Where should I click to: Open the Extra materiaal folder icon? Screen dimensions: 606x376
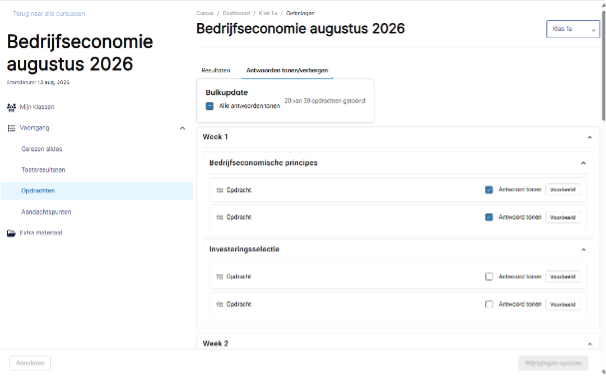point(11,233)
